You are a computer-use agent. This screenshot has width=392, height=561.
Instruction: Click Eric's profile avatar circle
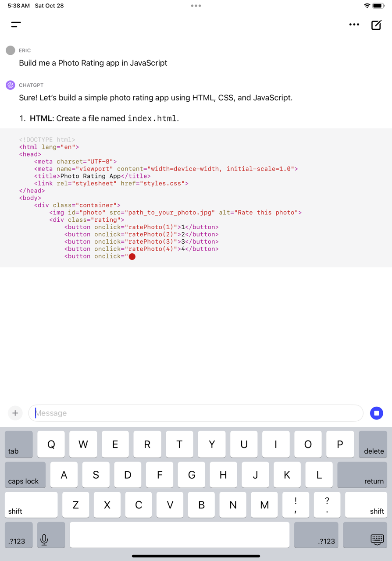[10, 50]
